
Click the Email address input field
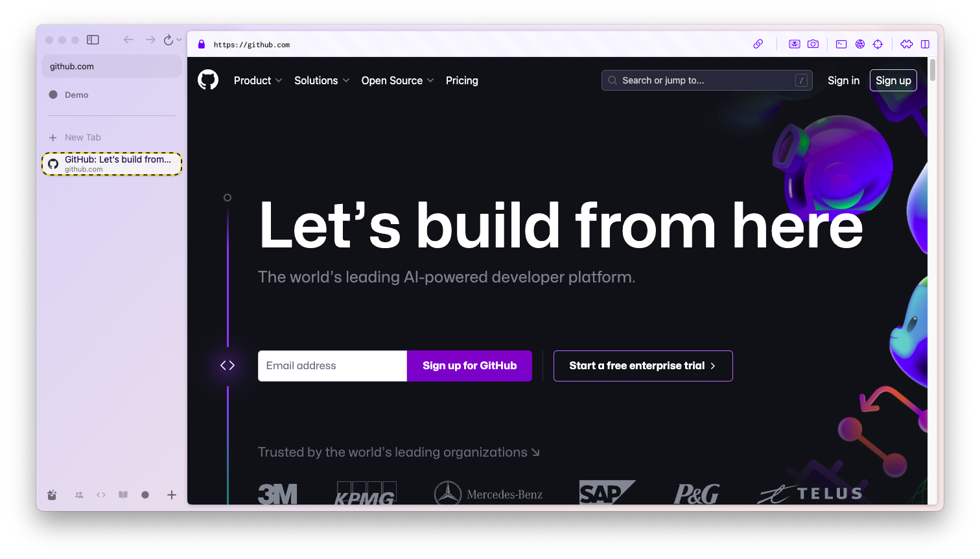[x=332, y=366]
